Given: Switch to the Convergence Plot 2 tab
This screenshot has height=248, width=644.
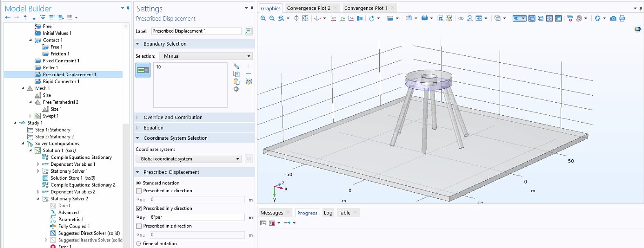Looking at the screenshot, I should click(308, 8).
